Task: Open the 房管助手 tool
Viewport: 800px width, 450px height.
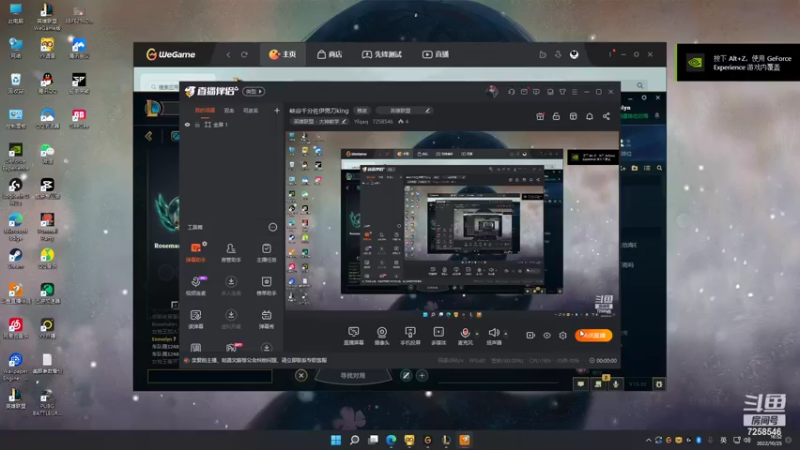Action: 231,252
